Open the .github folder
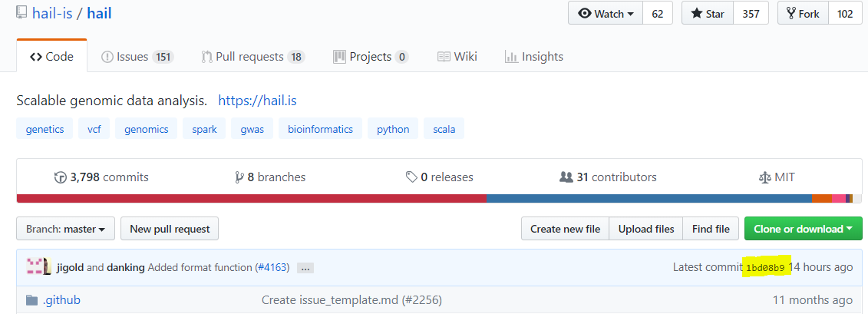Image resolution: width=868 pixels, height=314 pixels. (x=61, y=300)
